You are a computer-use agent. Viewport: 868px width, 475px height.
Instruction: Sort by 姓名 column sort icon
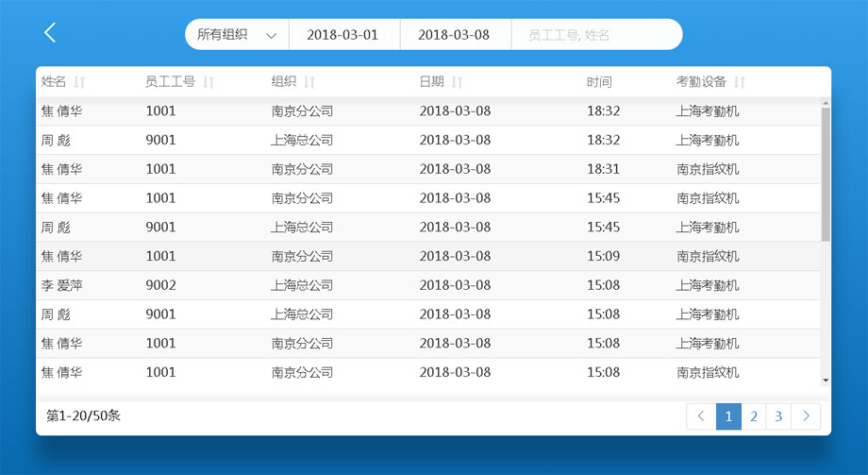click(79, 82)
